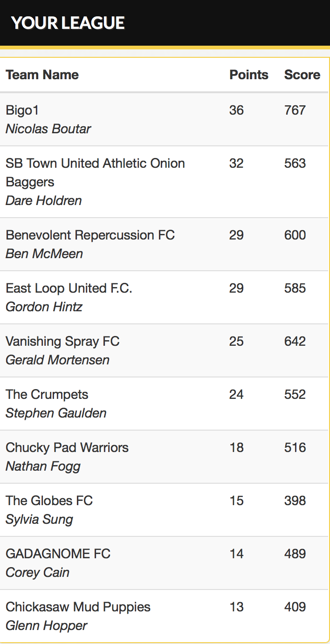Click the YOUR LEAGUE heading

68,23
